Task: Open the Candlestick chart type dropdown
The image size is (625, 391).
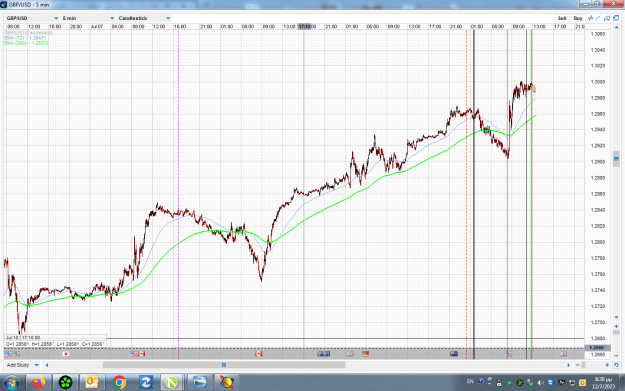Action: pyautogui.click(x=144, y=18)
